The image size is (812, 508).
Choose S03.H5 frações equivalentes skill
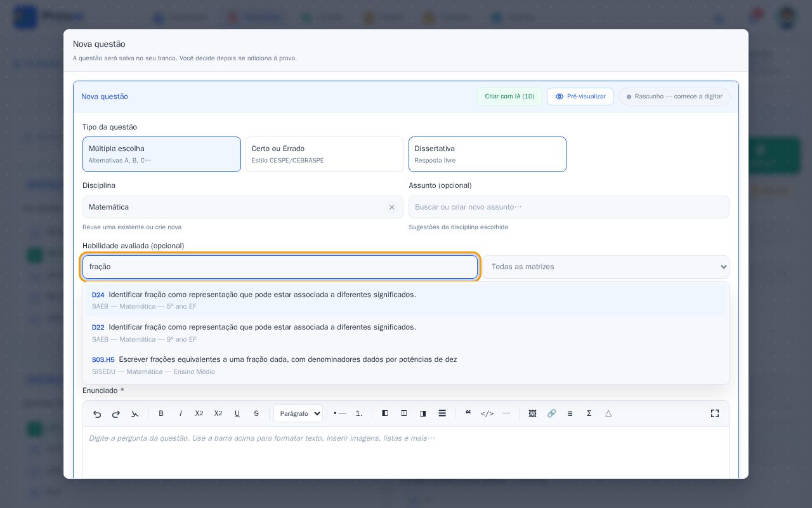click(406, 365)
